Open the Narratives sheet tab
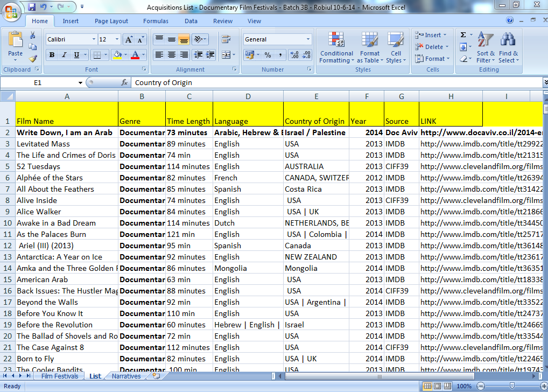The height and width of the screenshot is (392, 548). 125,376
